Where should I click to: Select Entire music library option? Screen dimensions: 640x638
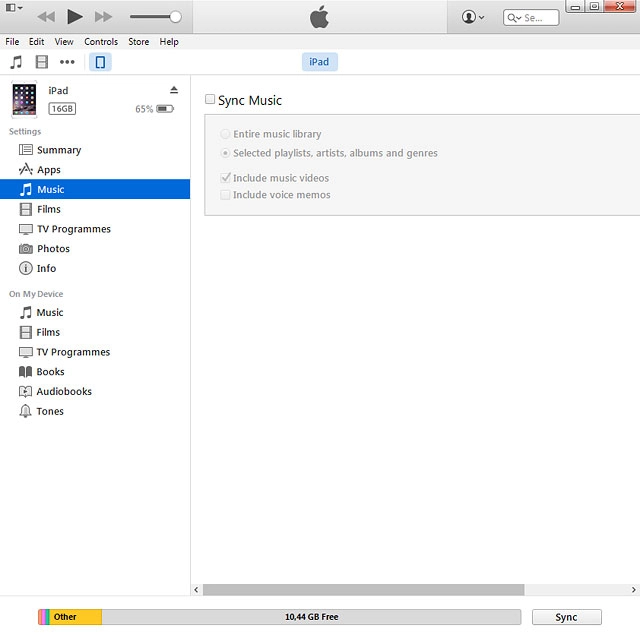(225, 134)
